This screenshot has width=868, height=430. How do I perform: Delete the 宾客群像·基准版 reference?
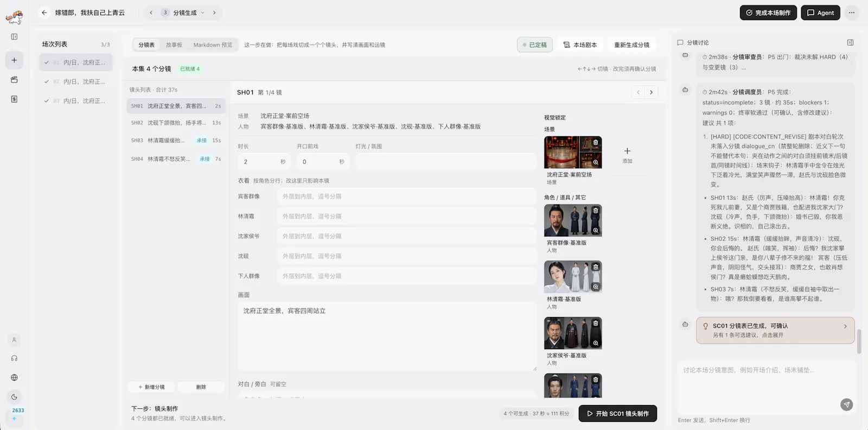point(596,210)
